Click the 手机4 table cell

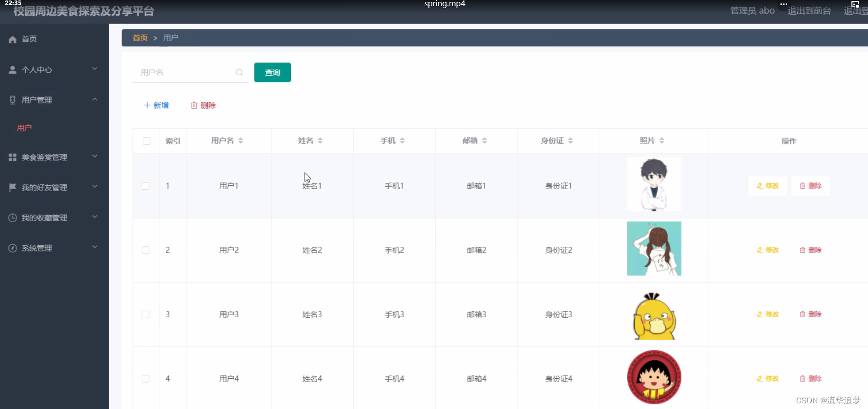(395, 379)
